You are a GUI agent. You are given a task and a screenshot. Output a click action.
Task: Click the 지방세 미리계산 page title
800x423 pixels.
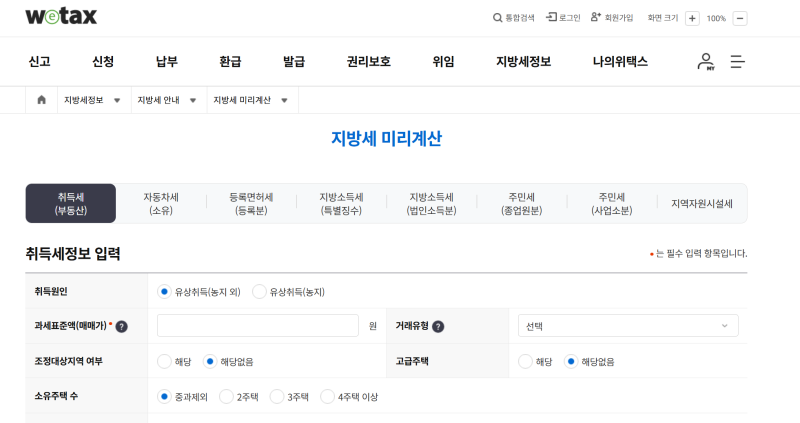(x=386, y=138)
